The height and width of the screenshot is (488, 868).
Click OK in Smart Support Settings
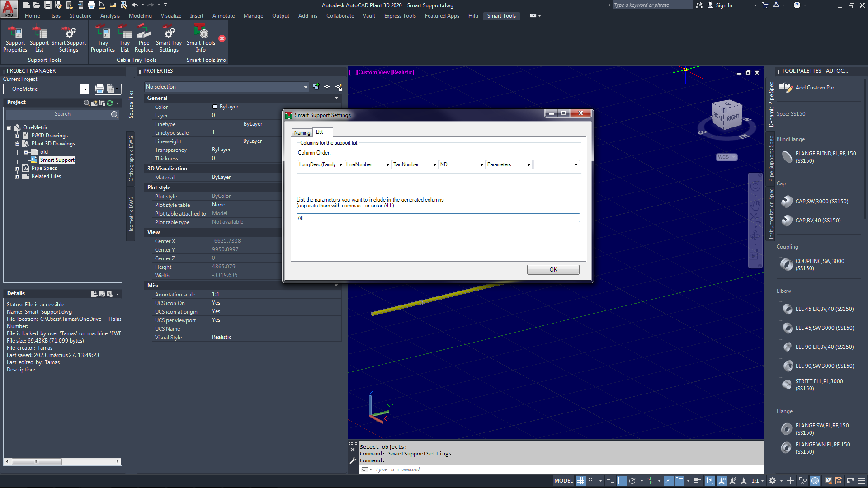pos(553,270)
